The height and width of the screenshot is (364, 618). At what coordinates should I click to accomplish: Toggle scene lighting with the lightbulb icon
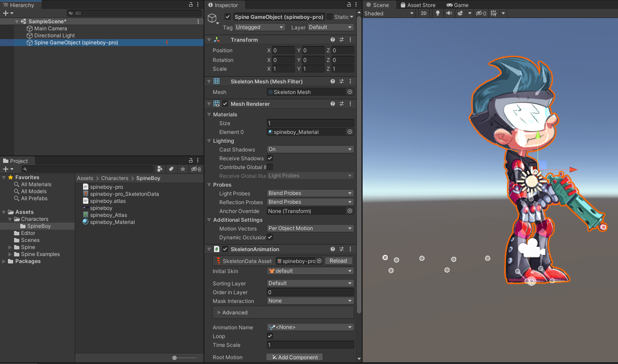point(437,13)
